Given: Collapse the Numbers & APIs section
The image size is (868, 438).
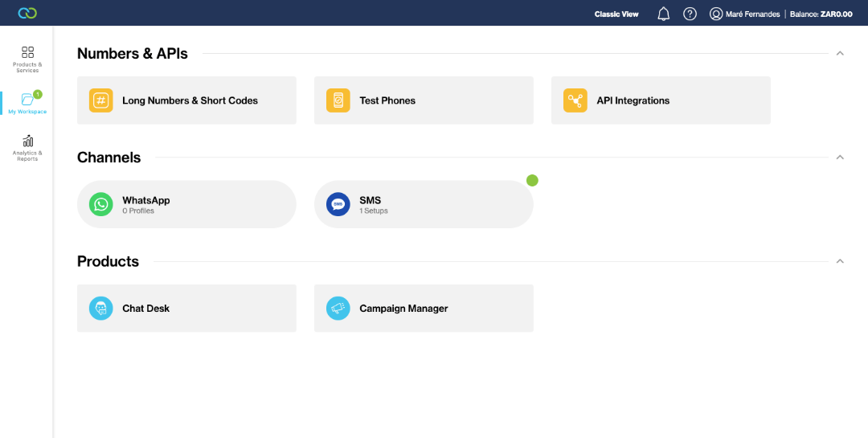Looking at the screenshot, I should [840, 54].
